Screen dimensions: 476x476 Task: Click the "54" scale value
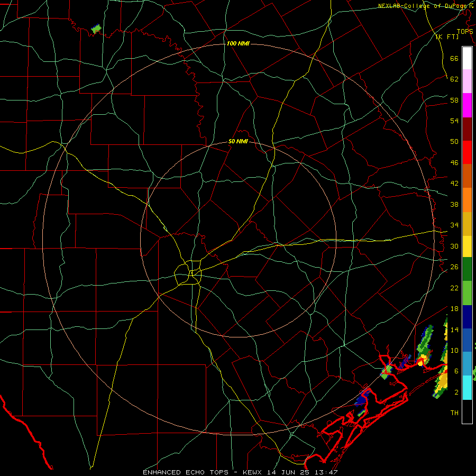point(454,121)
